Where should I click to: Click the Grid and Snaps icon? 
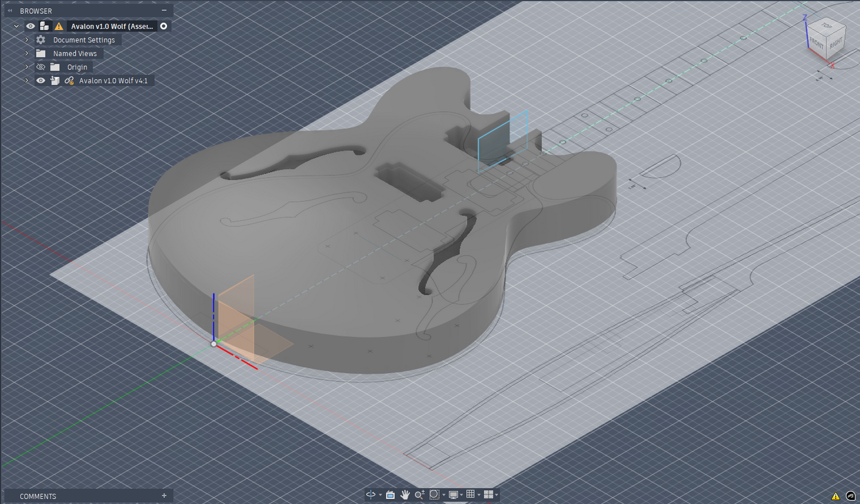[x=471, y=494]
